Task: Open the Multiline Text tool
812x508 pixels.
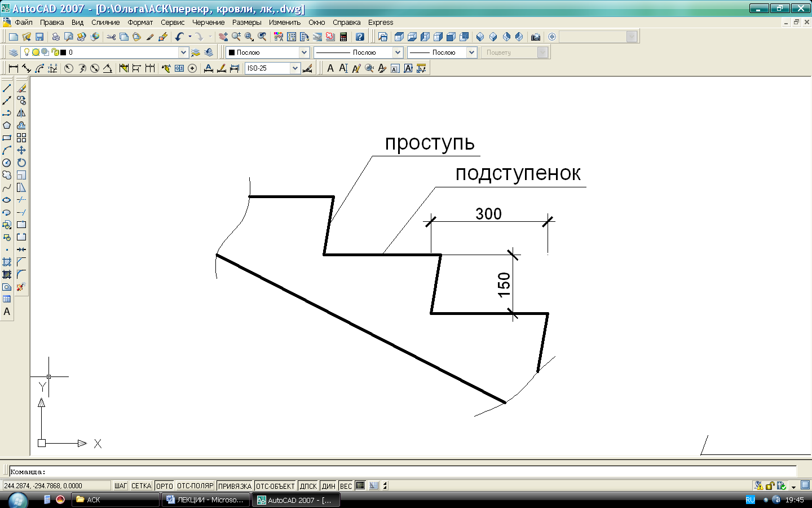Action: (7, 312)
